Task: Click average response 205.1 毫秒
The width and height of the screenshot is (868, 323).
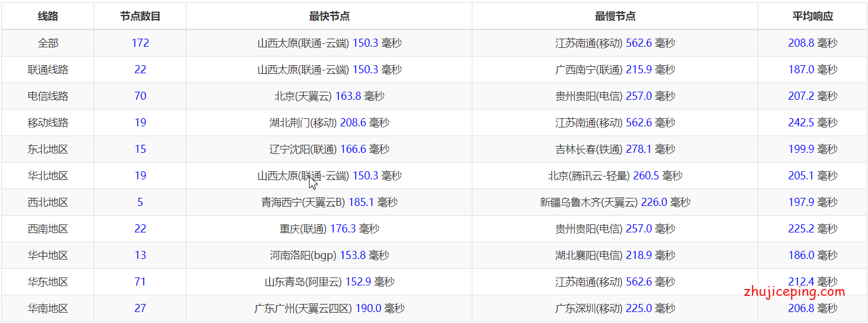Action: point(813,176)
